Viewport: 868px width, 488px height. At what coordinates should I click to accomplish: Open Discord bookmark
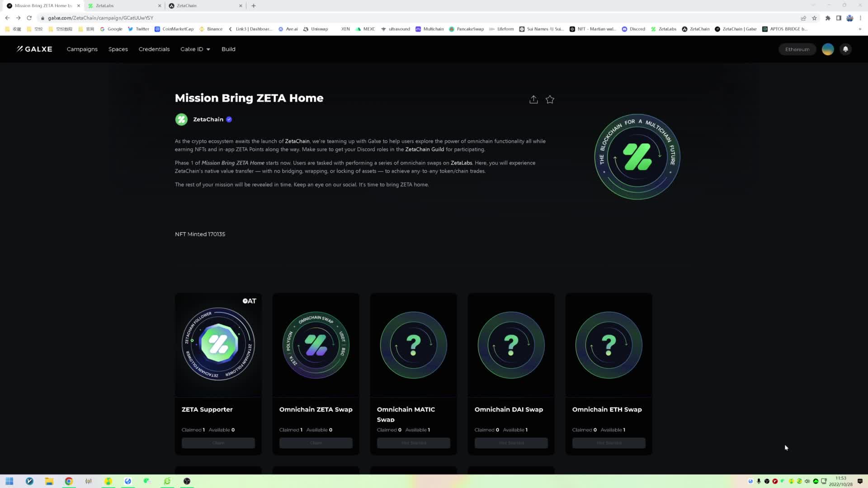tap(633, 29)
